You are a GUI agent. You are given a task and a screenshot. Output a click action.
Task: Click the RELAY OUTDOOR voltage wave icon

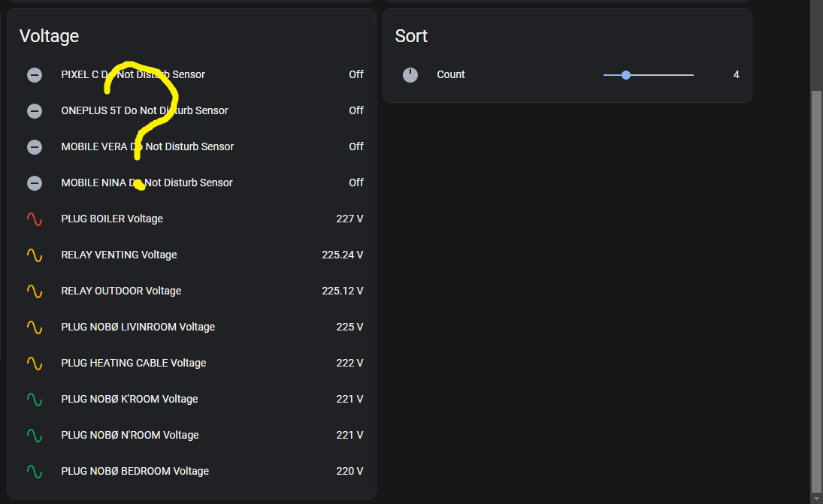(x=35, y=291)
